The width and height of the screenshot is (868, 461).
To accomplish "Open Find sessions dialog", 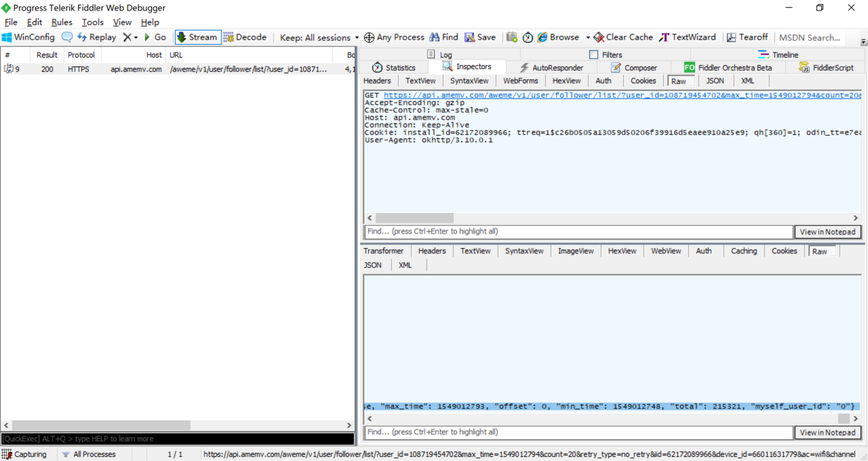I will click(444, 37).
